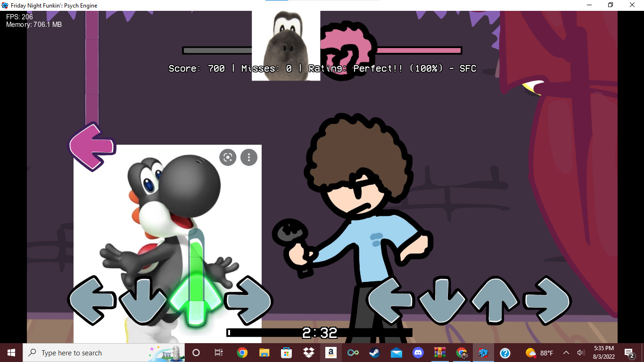Launch Steam from the taskbar

374,353
